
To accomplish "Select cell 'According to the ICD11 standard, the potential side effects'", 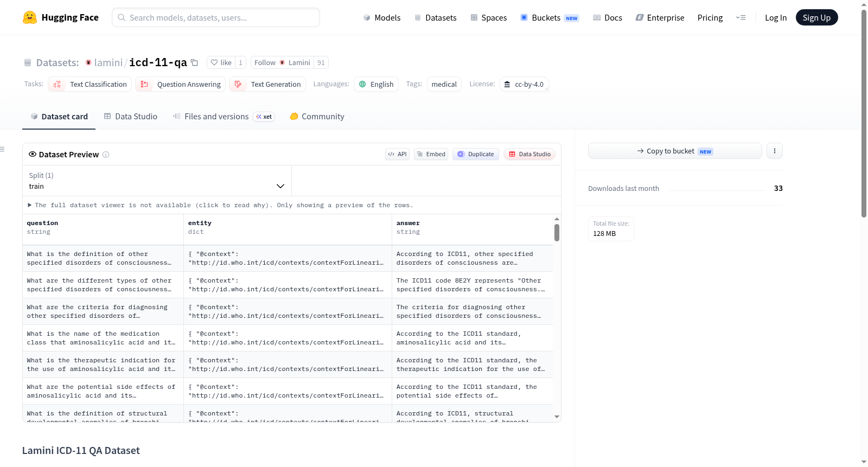I will pyautogui.click(x=472, y=391).
